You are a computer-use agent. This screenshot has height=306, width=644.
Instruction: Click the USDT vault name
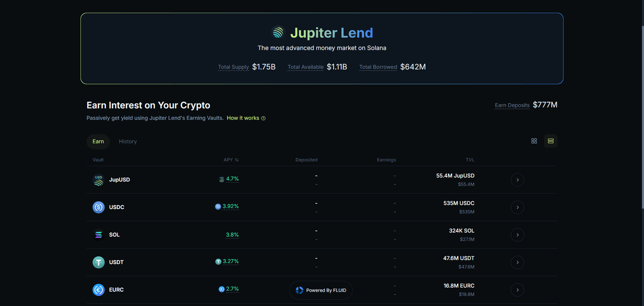coord(116,262)
